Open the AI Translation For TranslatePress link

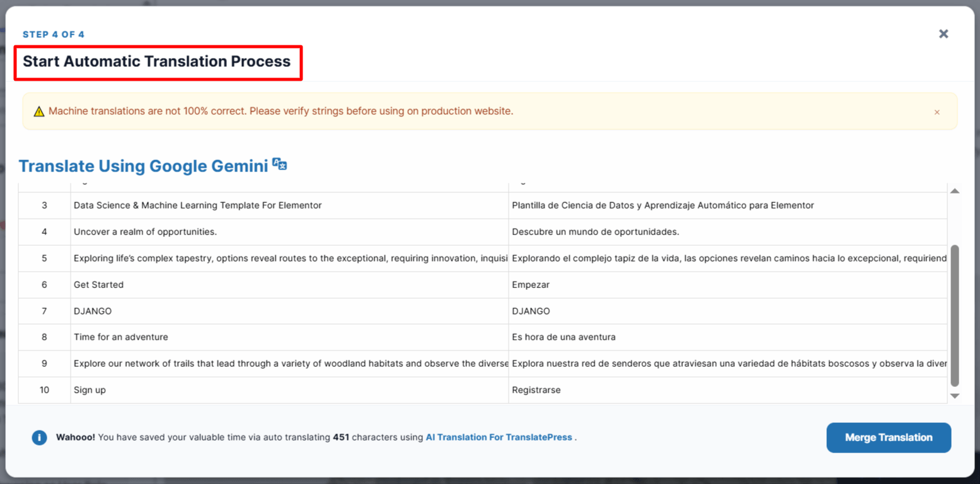click(x=499, y=437)
